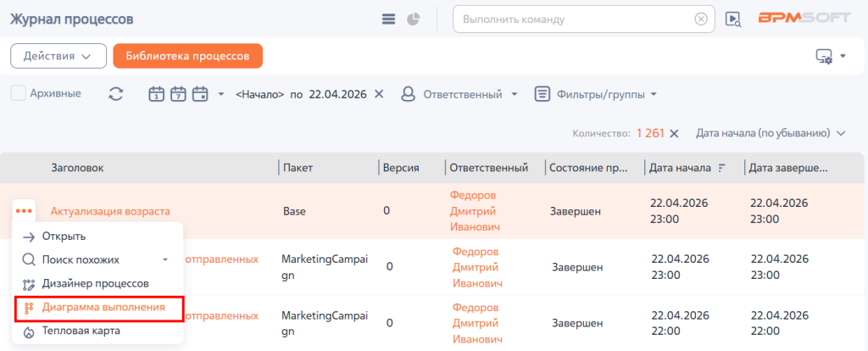Choose Диаграмма выполнения menu entry
868x351 pixels.
pyautogui.click(x=97, y=308)
